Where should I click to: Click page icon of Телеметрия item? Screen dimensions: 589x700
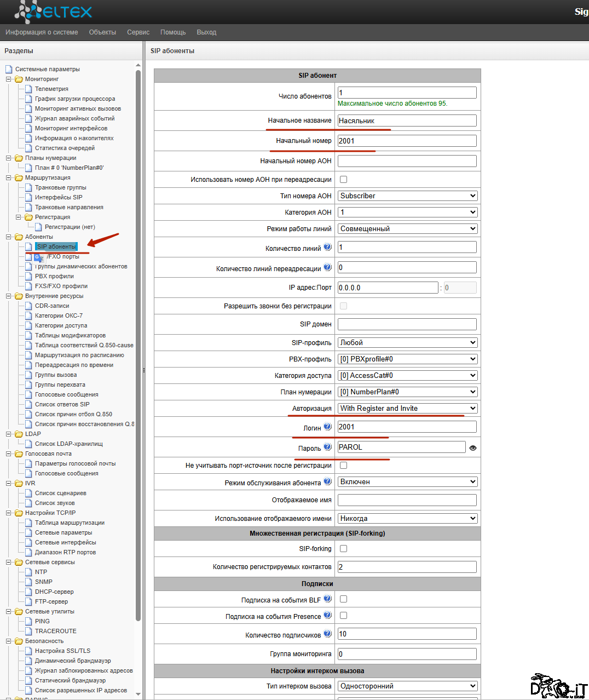(x=28, y=89)
